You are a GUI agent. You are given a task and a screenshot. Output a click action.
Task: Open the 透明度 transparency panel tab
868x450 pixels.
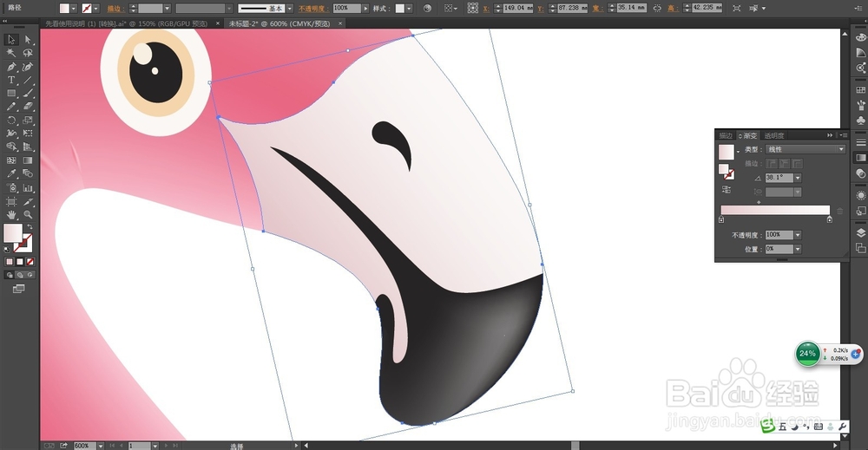click(x=774, y=135)
